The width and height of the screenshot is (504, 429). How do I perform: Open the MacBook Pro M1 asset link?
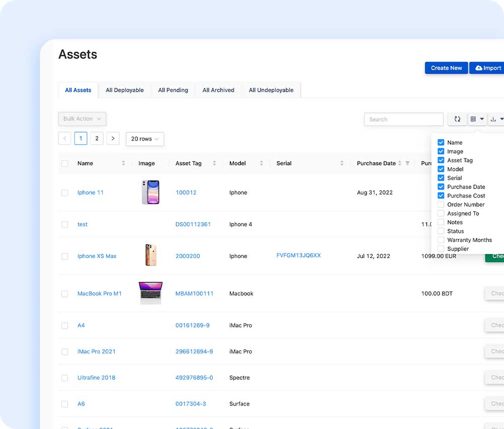click(x=100, y=293)
